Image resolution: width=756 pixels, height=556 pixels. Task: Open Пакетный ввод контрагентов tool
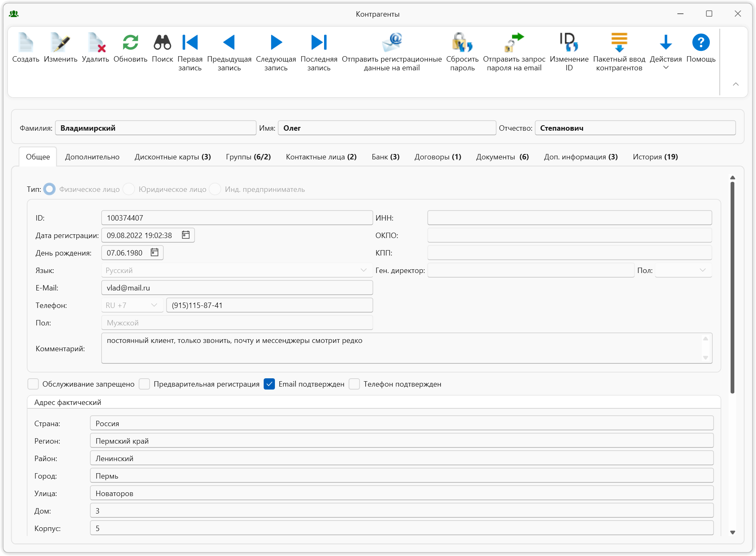619,43
